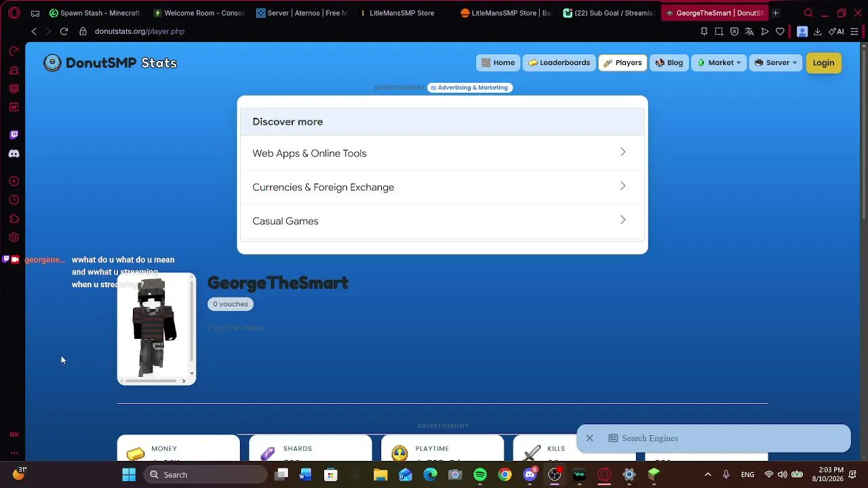Click the tab search magnifier icon
The height and width of the screenshot is (488, 868).
point(808,13)
